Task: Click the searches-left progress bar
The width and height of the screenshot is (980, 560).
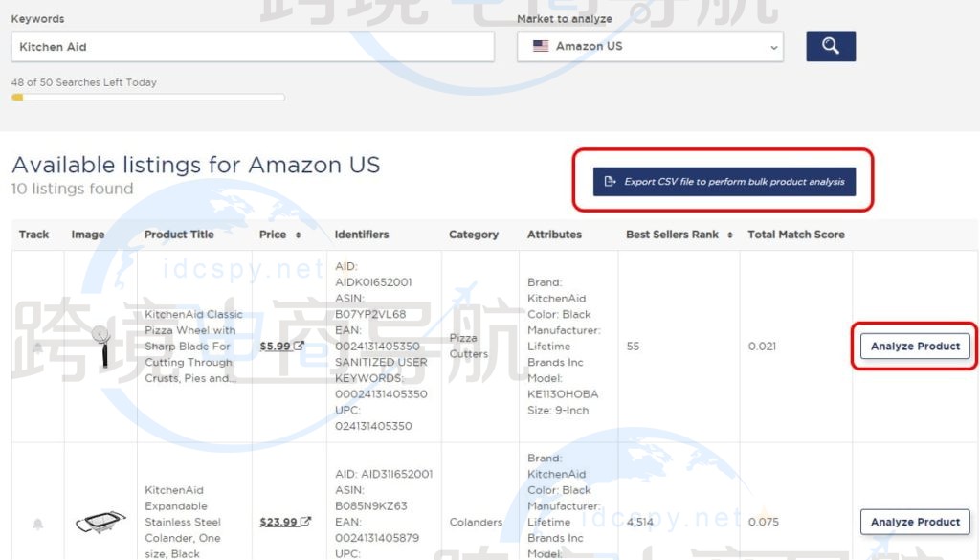Action: 147,97
